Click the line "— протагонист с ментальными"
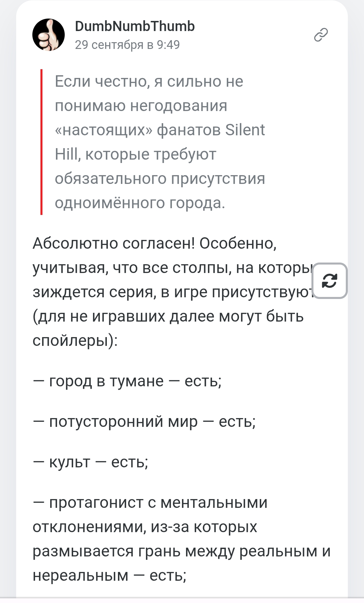The height and width of the screenshot is (603, 364). [150, 502]
